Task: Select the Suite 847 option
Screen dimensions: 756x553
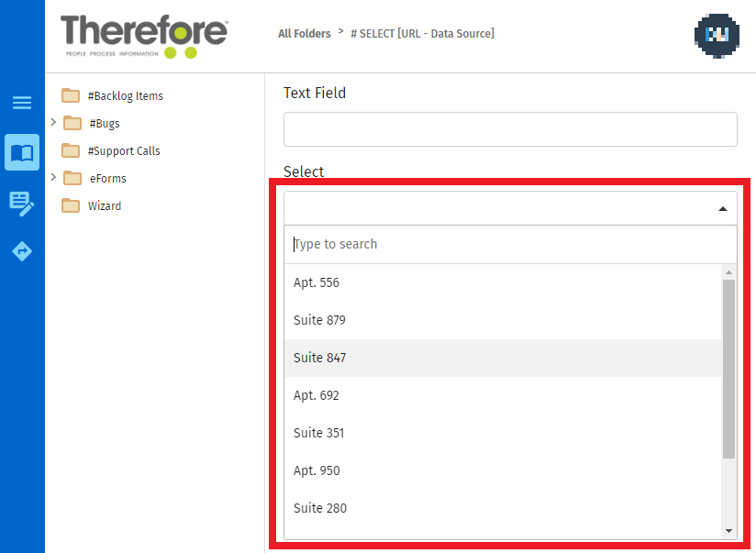Action: (319, 358)
